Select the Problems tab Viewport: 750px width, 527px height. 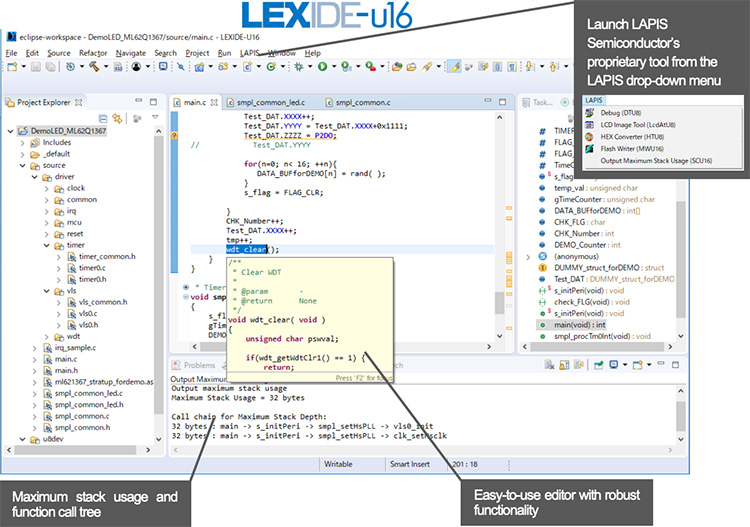[x=194, y=365]
